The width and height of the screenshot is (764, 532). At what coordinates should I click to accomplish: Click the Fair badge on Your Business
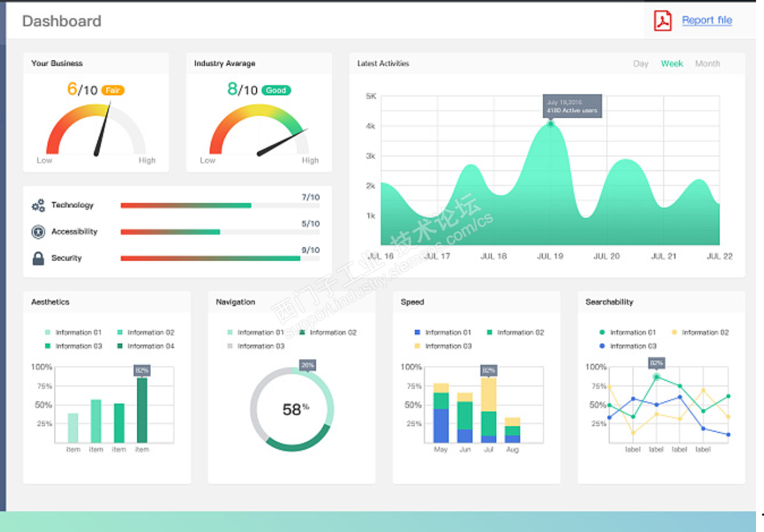click(x=113, y=90)
